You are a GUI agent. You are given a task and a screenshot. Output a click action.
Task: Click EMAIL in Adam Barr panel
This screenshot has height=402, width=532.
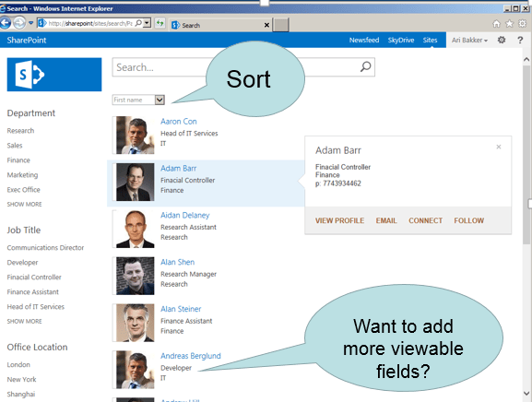click(386, 220)
